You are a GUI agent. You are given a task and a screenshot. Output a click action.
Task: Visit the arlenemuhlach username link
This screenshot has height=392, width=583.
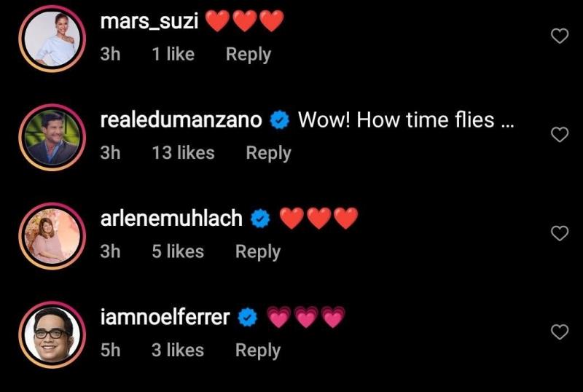click(171, 219)
